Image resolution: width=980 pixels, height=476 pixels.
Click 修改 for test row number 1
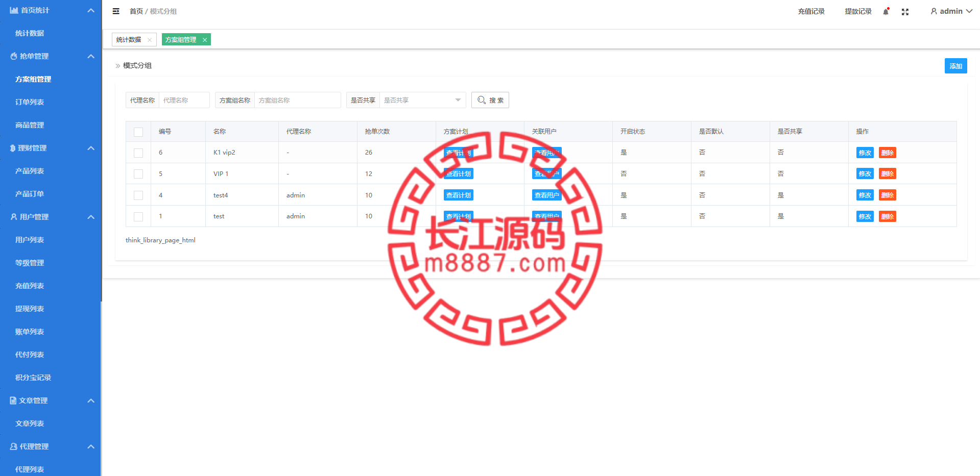(865, 216)
